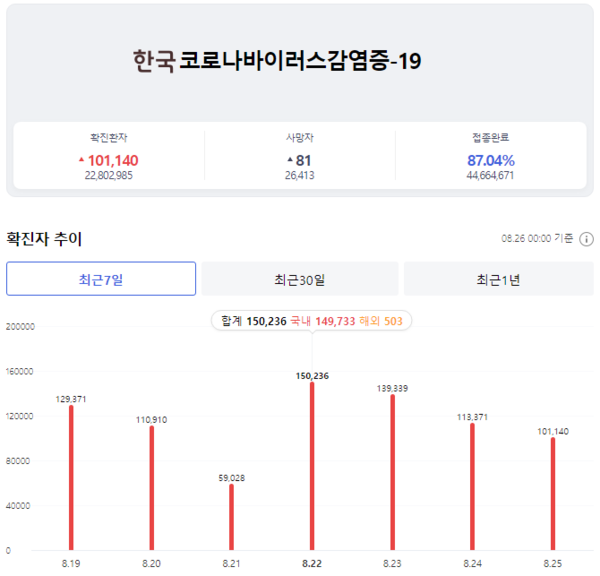
Task: Click the tooltip domestic value 국내 149,733
Action: pyautogui.click(x=323, y=321)
